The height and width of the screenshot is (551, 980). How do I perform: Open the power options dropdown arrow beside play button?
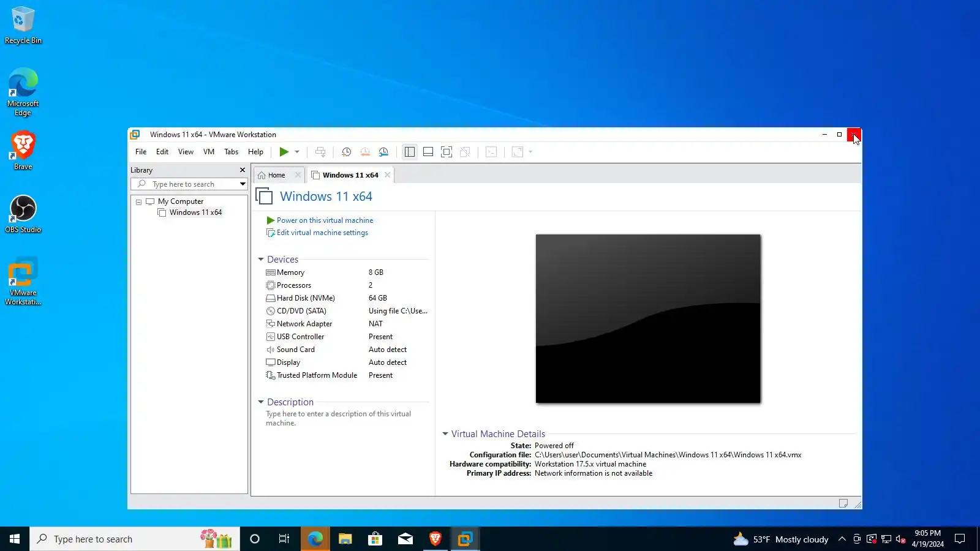[x=297, y=152]
